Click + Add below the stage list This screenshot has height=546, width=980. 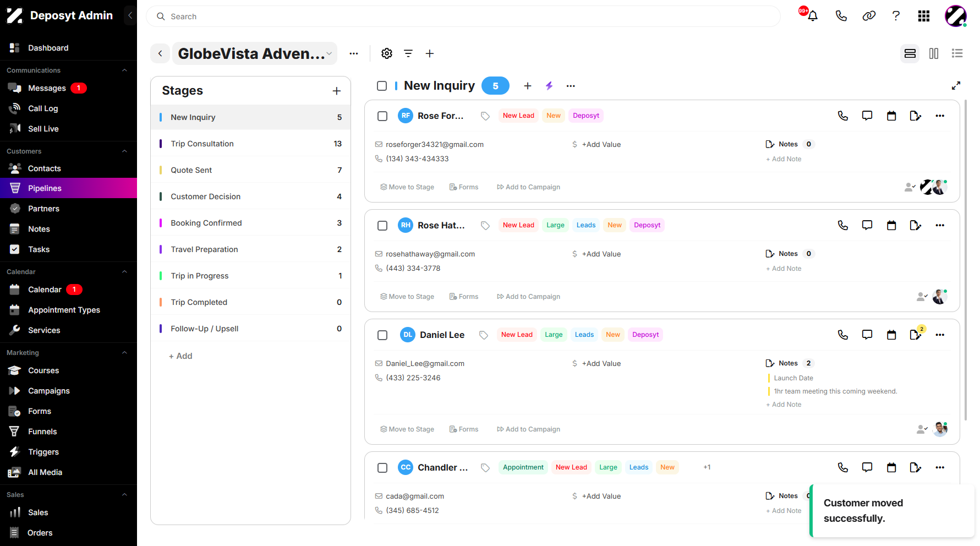point(180,356)
